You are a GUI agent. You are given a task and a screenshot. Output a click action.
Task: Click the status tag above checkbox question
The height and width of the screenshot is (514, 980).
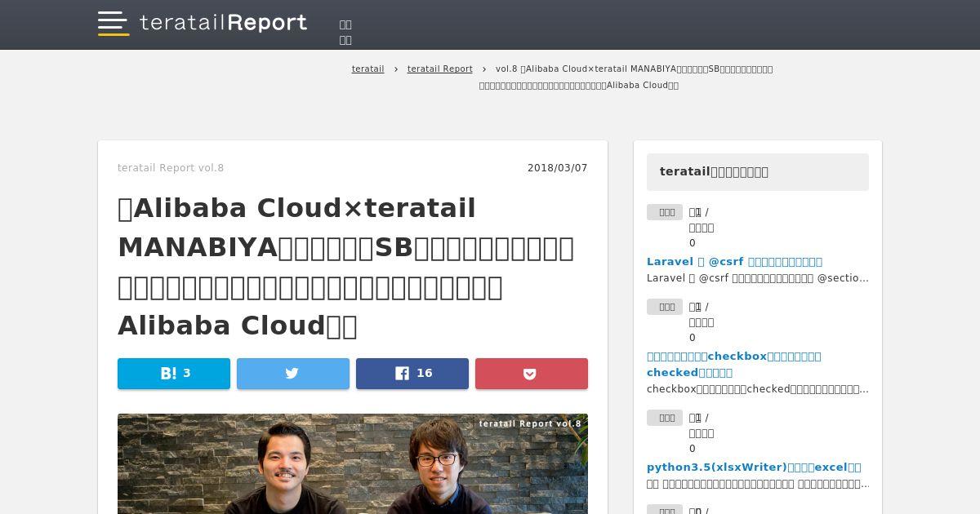pyautogui.click(x=665, y=307)
